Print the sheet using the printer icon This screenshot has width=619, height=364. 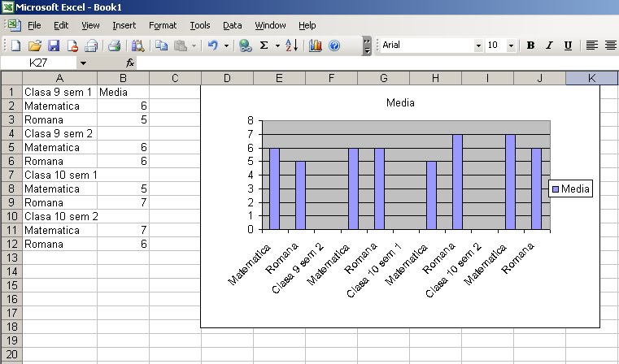pos(114,45)
